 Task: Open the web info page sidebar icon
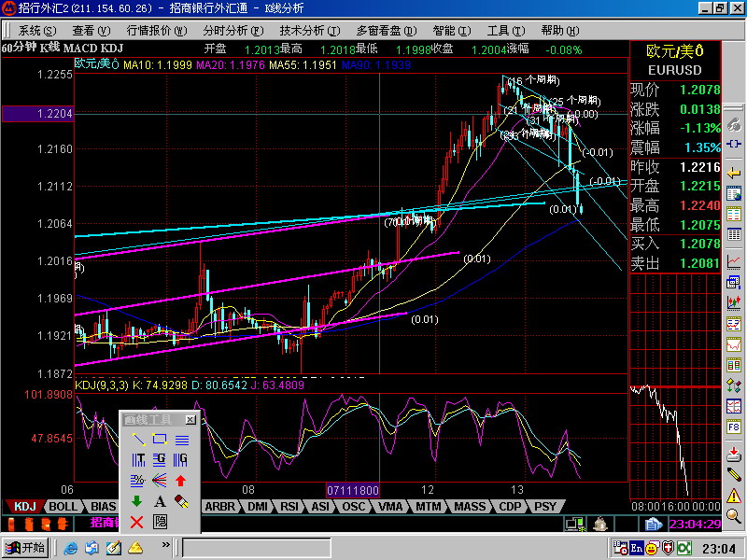(734, 194)
